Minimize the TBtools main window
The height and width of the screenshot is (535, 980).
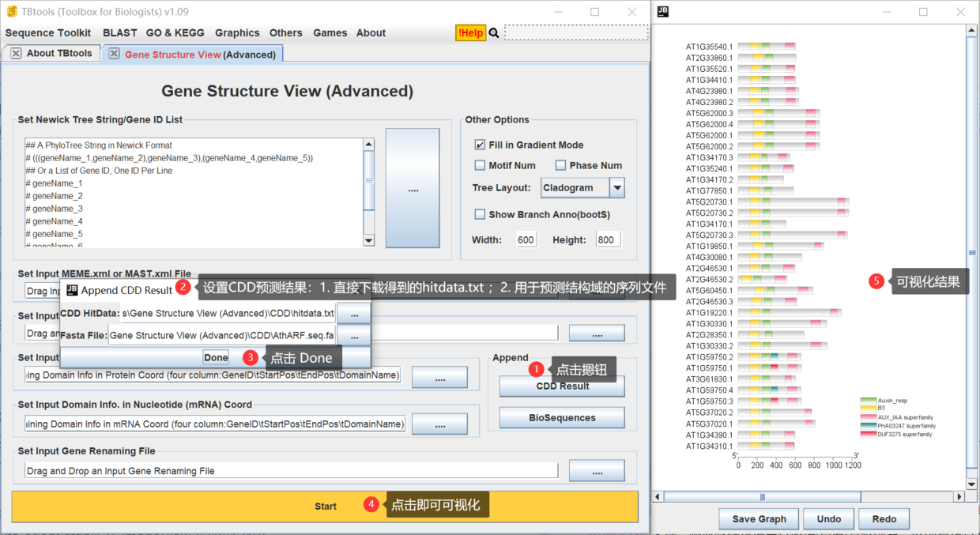(556, 12)
